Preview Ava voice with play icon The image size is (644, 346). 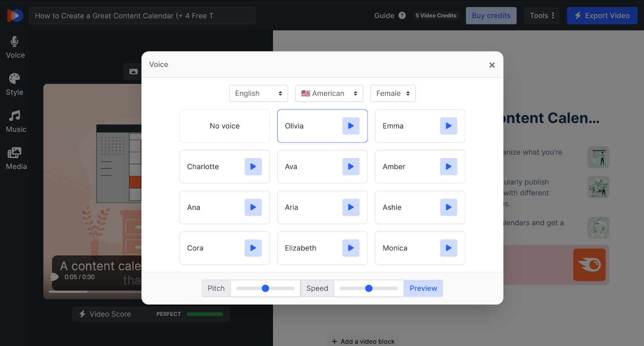click(x=351, y=167)
